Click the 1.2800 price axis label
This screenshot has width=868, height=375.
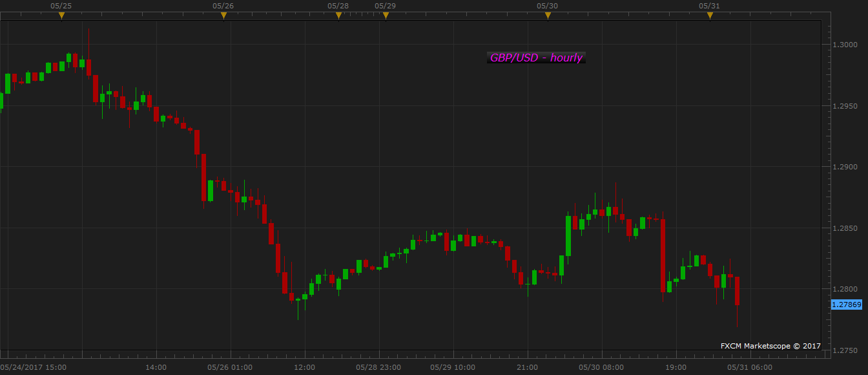845,290
